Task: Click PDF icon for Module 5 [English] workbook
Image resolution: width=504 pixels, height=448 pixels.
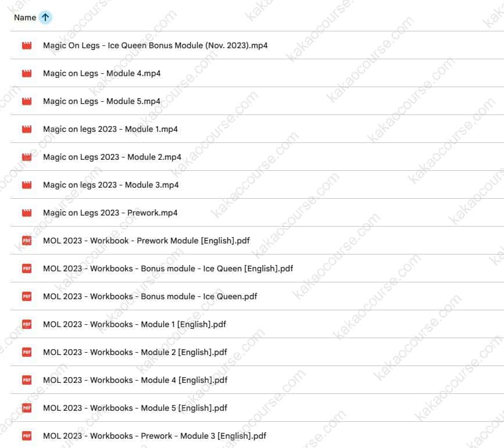Action: point(26,408)
